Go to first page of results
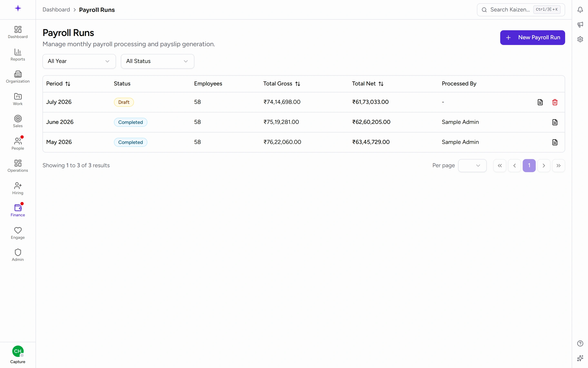The width and height of the screenshot is (588, 368). pyautogui.click(x=500, y=166)
